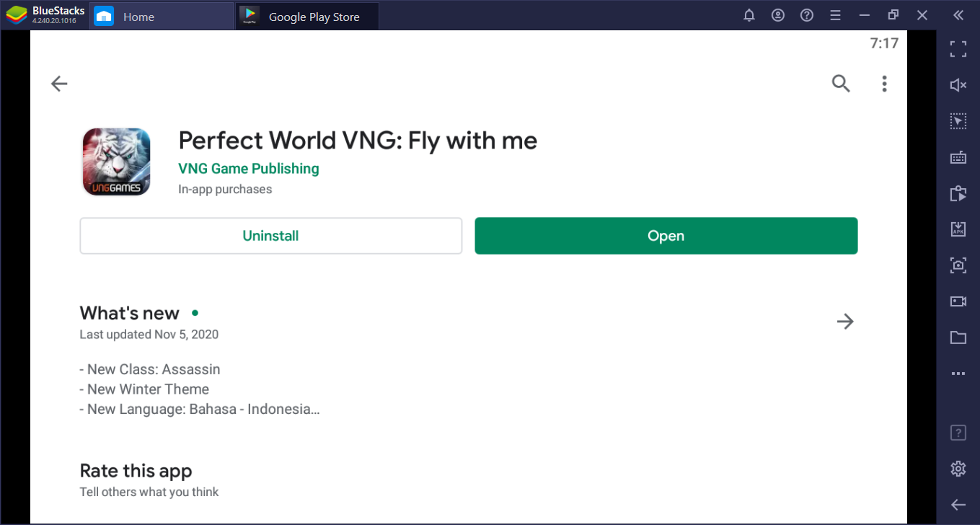
Task: Open BlueStacks account profile icon
Action: pyautogui.click(x=778, y=15)
